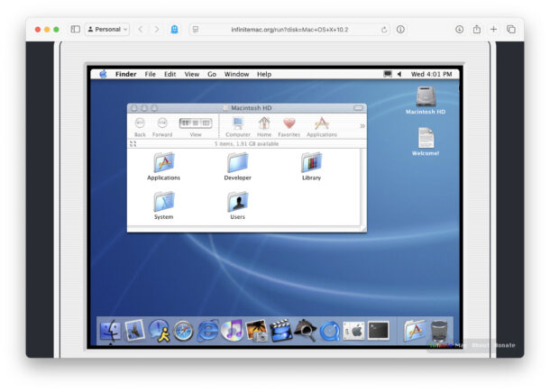Open the Applications folder in Macintosh HD
Viewport: 550px width, 392px height.
[x=163, y=163]
